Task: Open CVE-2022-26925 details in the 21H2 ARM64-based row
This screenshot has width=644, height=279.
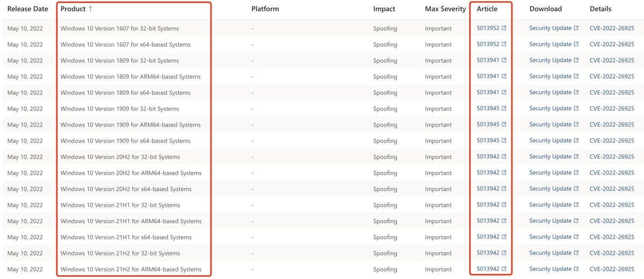Action: (x=612, y=270)
